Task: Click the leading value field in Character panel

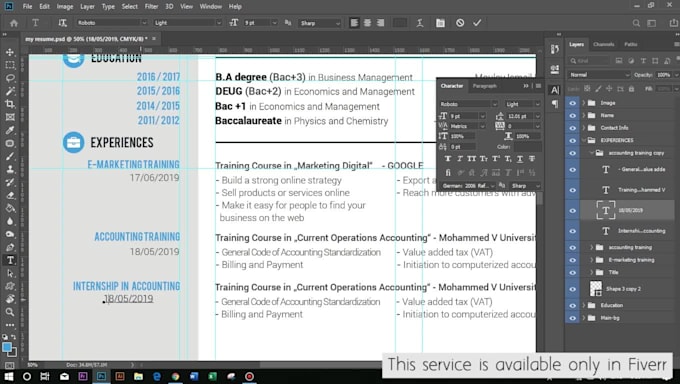Action: pos(520,116)
